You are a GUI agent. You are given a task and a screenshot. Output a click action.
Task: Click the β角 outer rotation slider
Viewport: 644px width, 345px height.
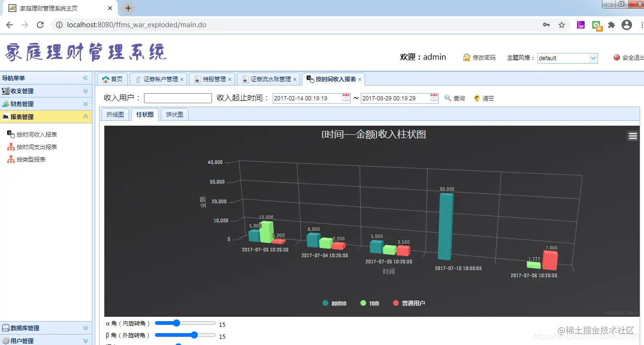point(185,335)
